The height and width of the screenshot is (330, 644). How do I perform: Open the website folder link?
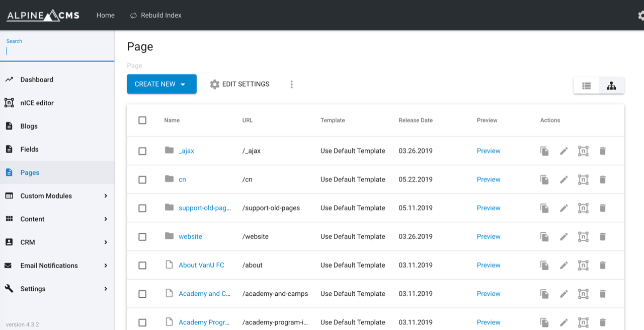[x=190, y=236]
